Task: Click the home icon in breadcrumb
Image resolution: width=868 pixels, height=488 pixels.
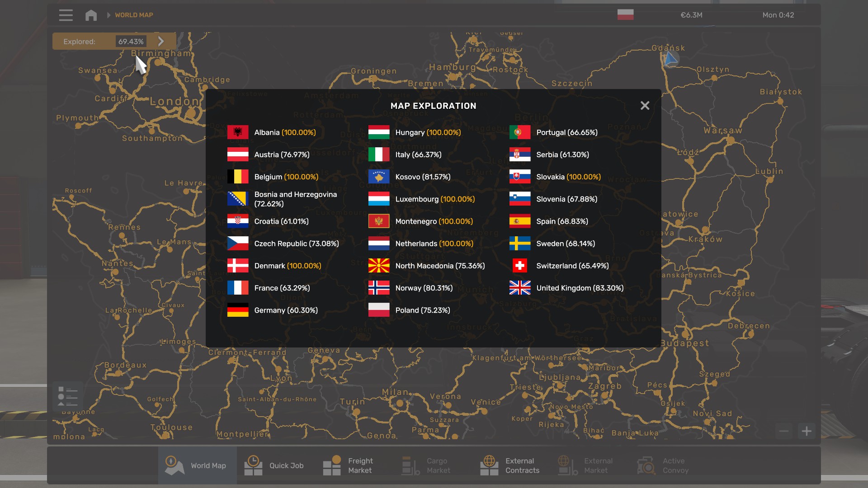Action: (91, 15)
